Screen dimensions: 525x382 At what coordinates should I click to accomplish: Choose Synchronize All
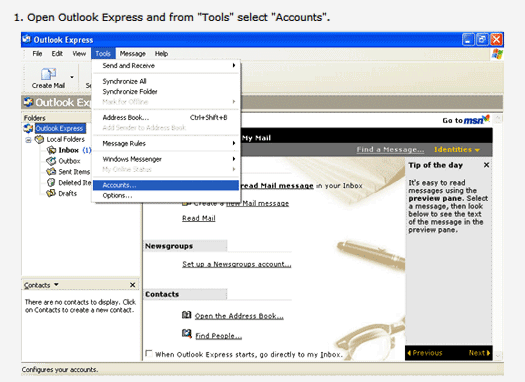(x=166, y=81)
